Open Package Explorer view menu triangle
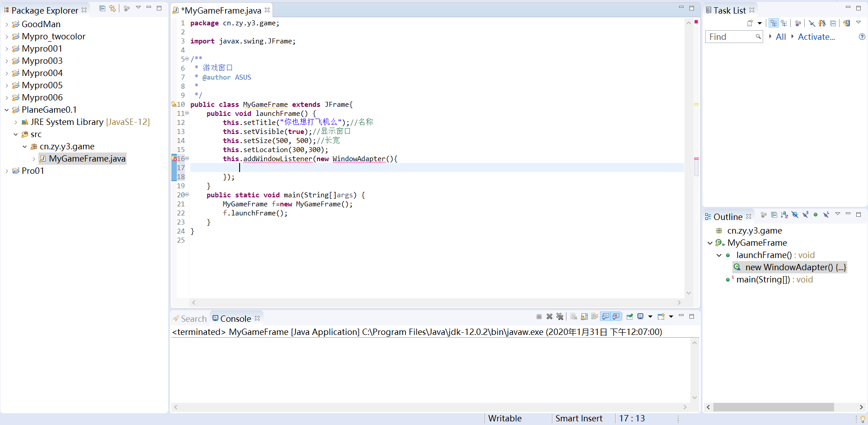Image resolution: width=868 pixels, height=425 pixels. pyautogui.click(x=138, y=8)
